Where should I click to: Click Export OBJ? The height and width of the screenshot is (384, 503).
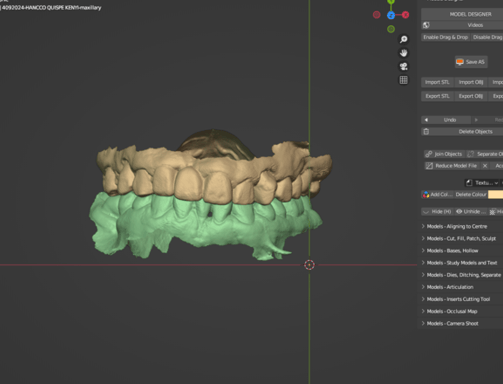tap(471, 96)
